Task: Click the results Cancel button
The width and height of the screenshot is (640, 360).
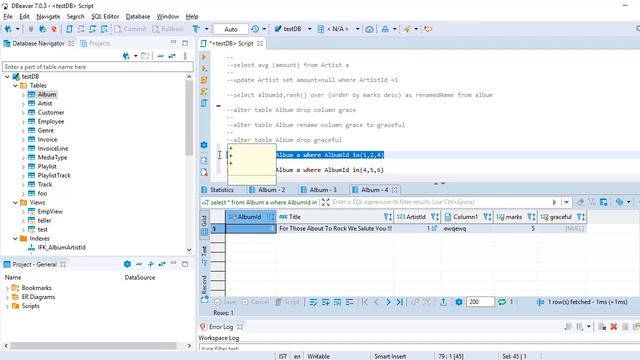Action: 255,302
